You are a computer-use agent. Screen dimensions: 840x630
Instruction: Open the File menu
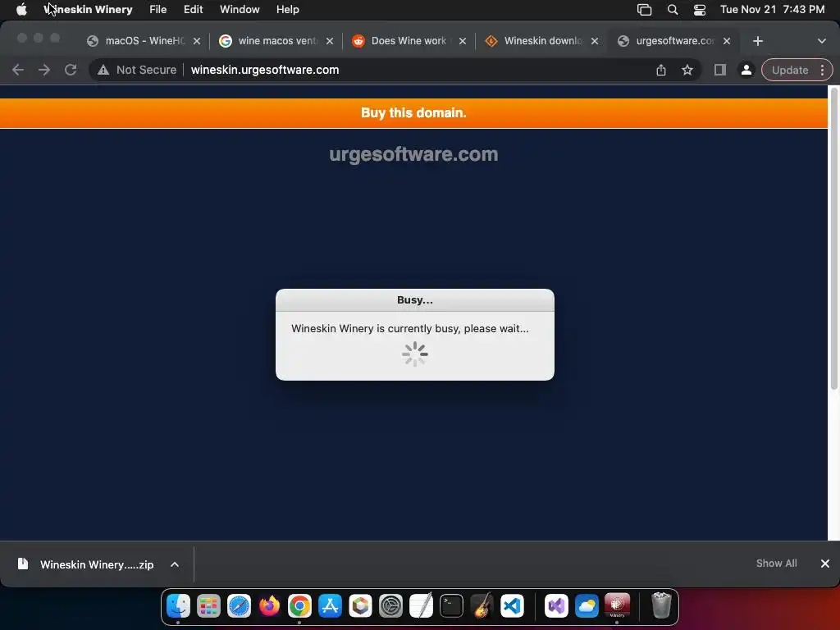coord(158,9)
